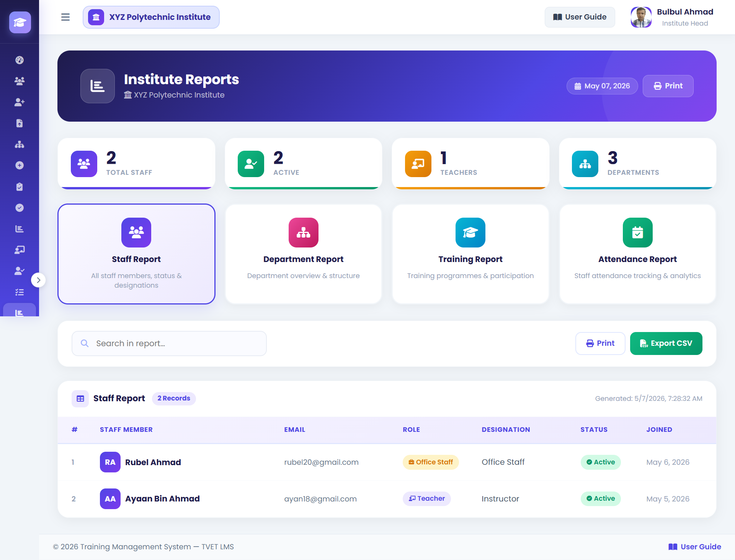Click the Teacher role badge
This screenshot has height=560, width=735.
pyautogui.click(x=427, y=499)
